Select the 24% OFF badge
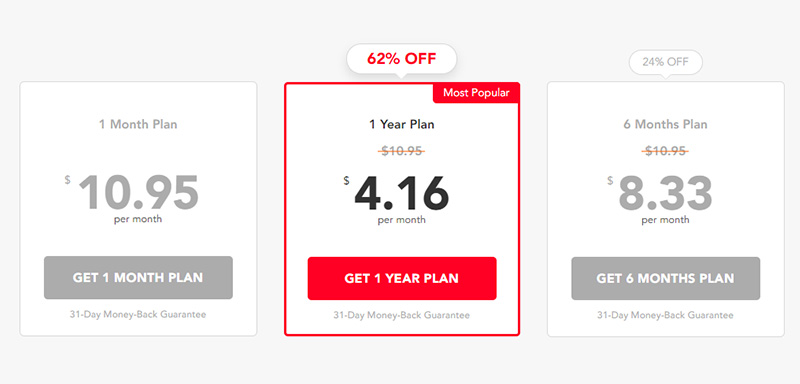Image resolution: width=800 pixels, height=384 pixels. (x=665, y=63)
